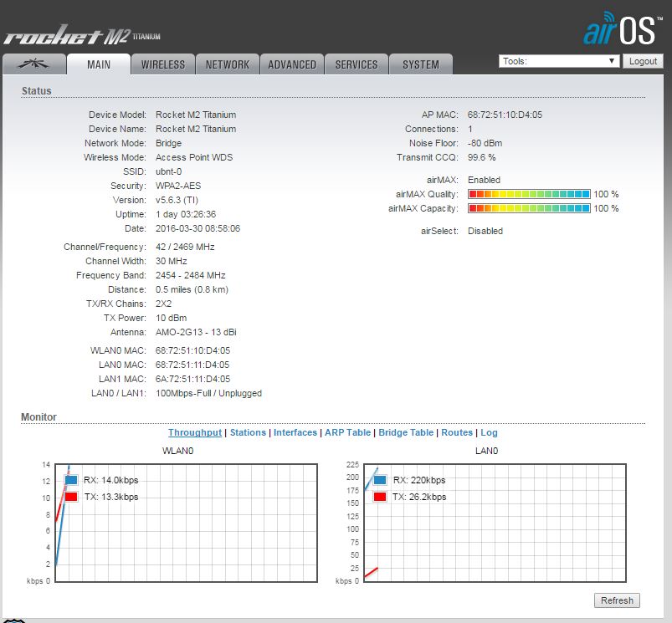Click the red TX legend square in LAN0 graph

tap(380, 497)
